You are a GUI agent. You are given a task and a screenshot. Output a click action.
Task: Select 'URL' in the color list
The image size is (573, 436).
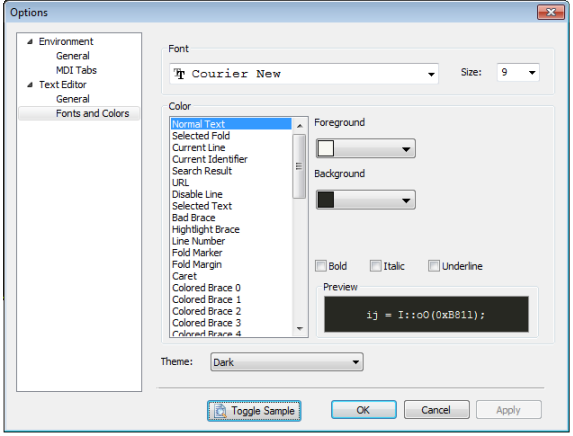pos(231,182)
